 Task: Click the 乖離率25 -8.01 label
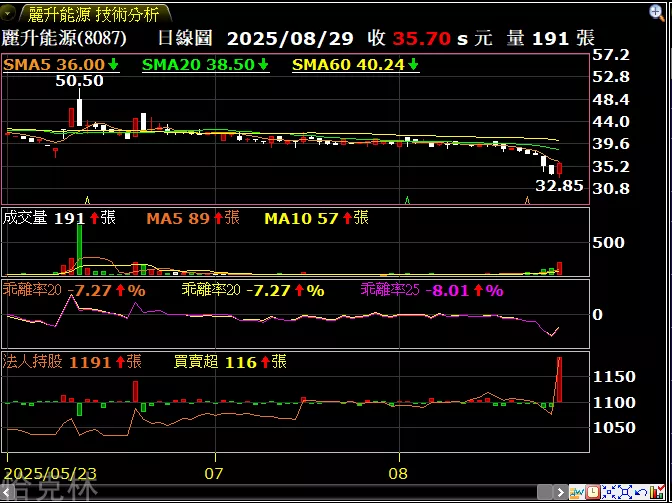click(432, 291)
